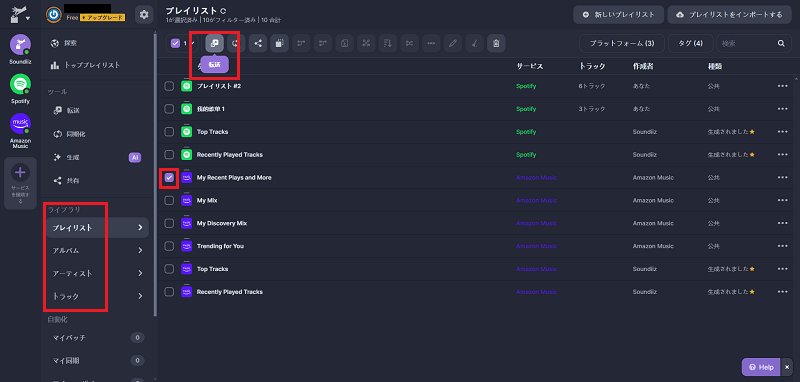
Task: Click the plus icon to connect a service
Action: pos(20,173)
